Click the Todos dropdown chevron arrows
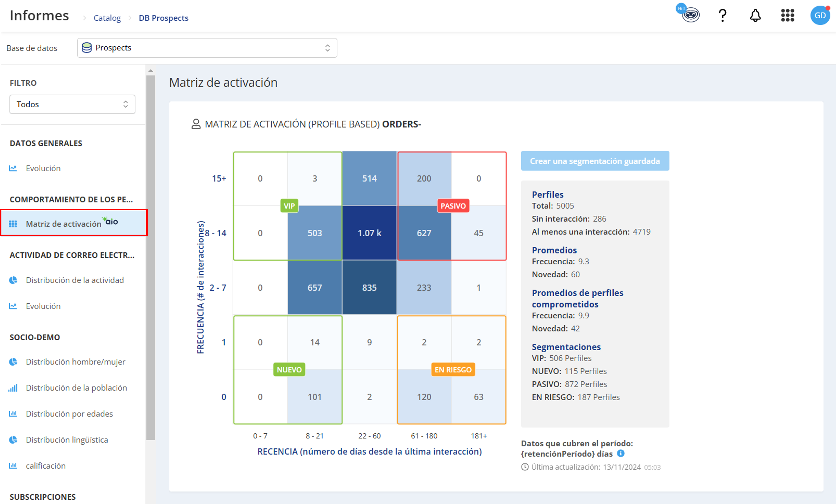The width and height of the screenshot is (836, 504). [126, 104]
